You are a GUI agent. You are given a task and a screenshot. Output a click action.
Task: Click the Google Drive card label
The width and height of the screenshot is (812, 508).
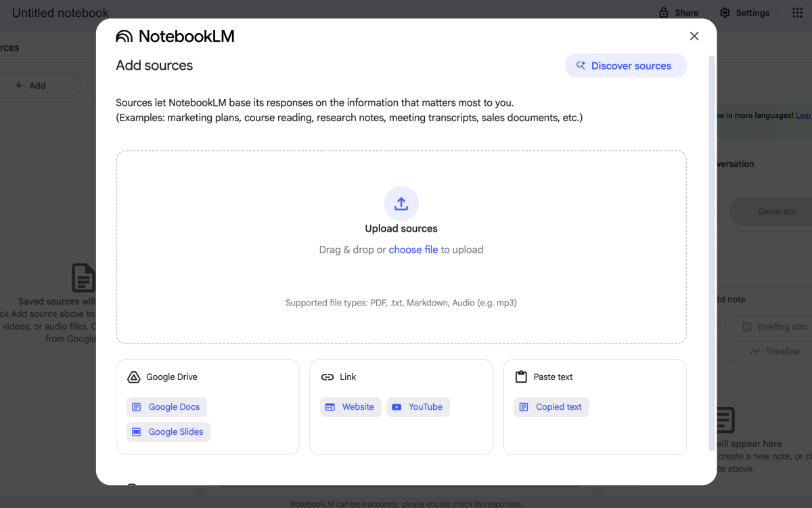(x=172, y=377)
